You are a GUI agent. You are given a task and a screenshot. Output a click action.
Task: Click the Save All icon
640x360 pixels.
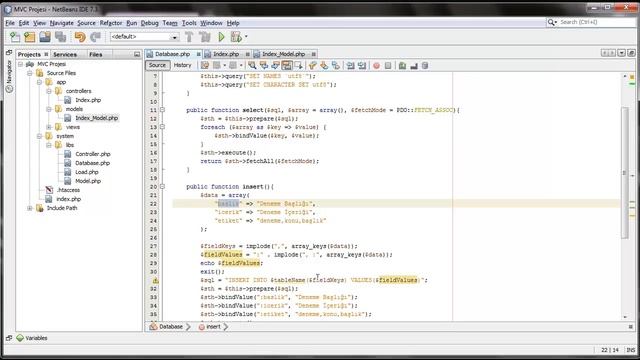[60, 37]
